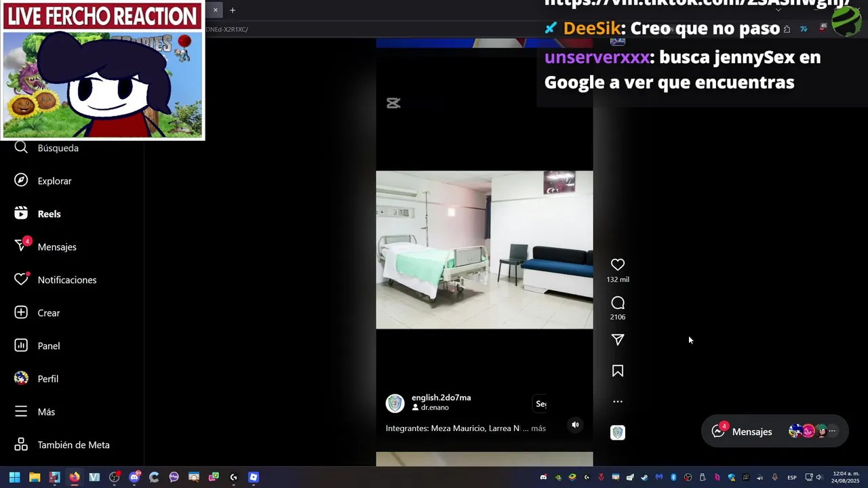The width and height of the screenshot is (868, 488).
Task: Open the reel's comments bubble icon
Action: (x=618, y=303)
